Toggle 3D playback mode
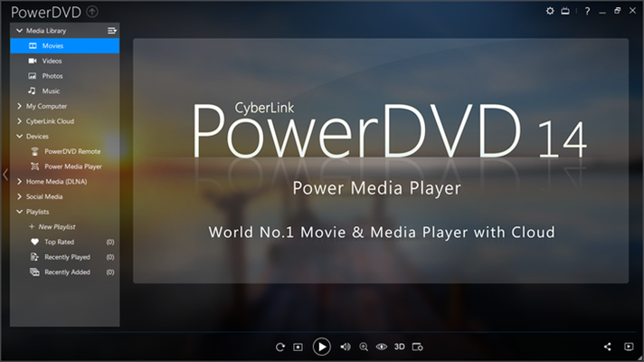This screenshot has height=362, width=644. coord(400,347)
